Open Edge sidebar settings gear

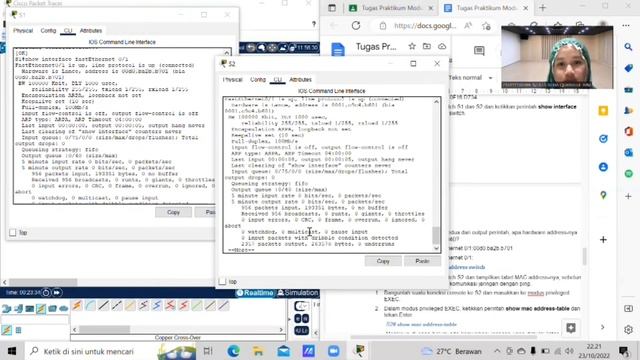click(628, 329)
